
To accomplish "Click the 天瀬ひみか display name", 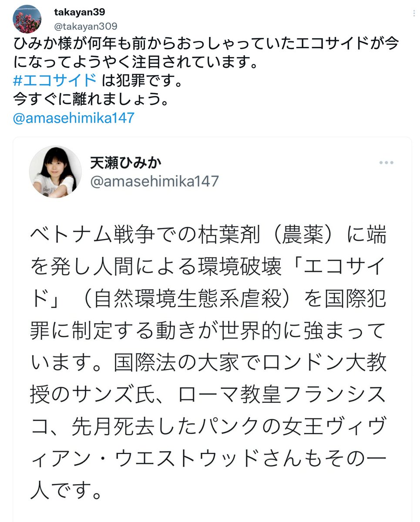I will point(126,163).
